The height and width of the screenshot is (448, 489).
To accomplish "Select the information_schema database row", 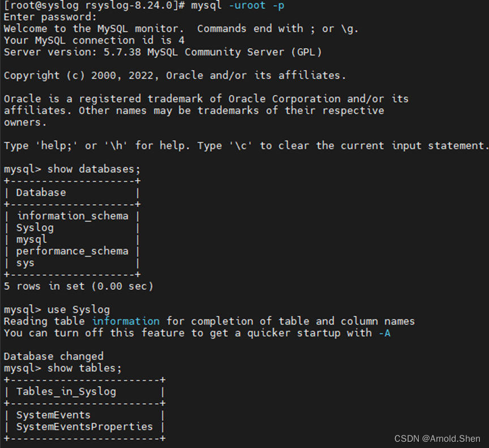I will pyautogui.click(x=72, y=216).
